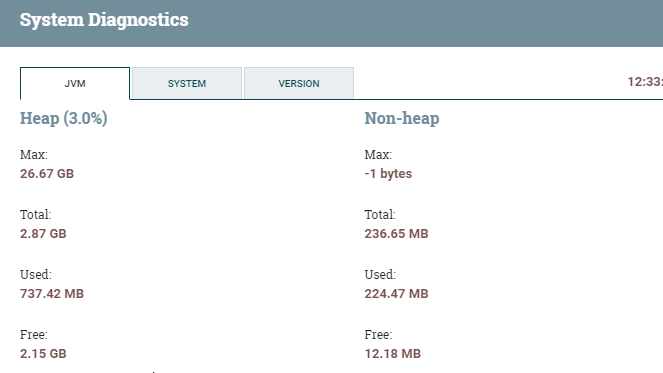Select the non-heap max value -1 bytes

(388, 174)
